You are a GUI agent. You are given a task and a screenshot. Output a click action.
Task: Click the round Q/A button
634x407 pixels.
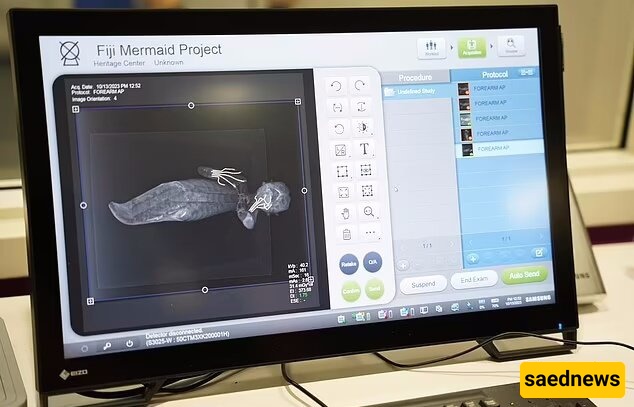tap(374, 264)
